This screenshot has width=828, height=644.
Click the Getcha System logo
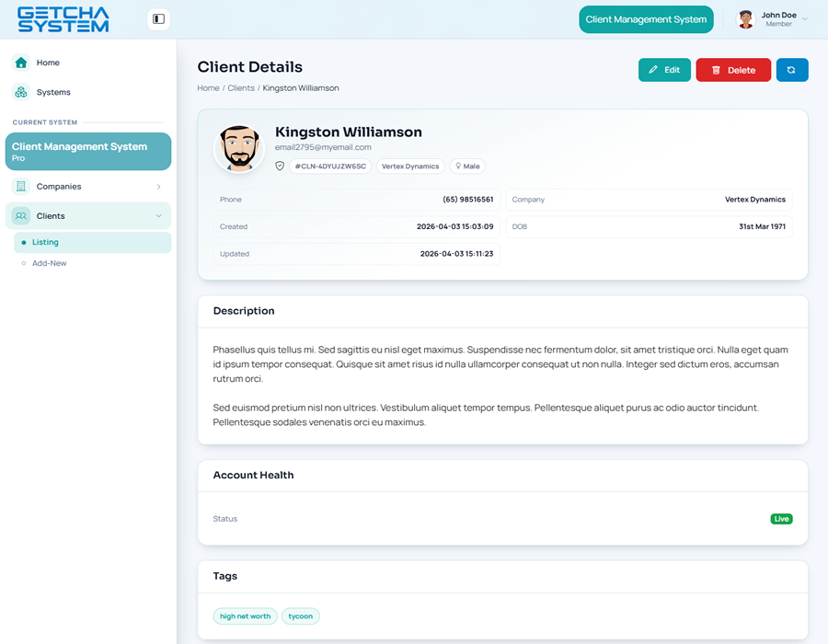[x=63, y=19]
